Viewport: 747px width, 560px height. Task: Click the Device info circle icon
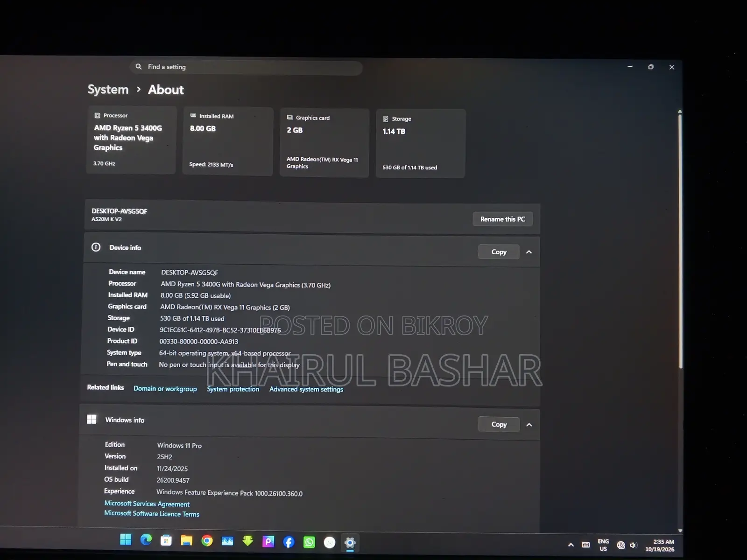pos(96,247)
